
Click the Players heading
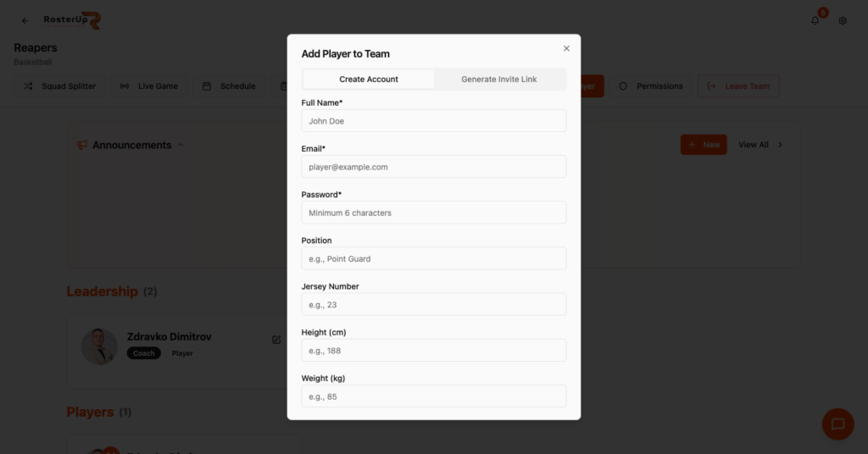click(90, 412)
